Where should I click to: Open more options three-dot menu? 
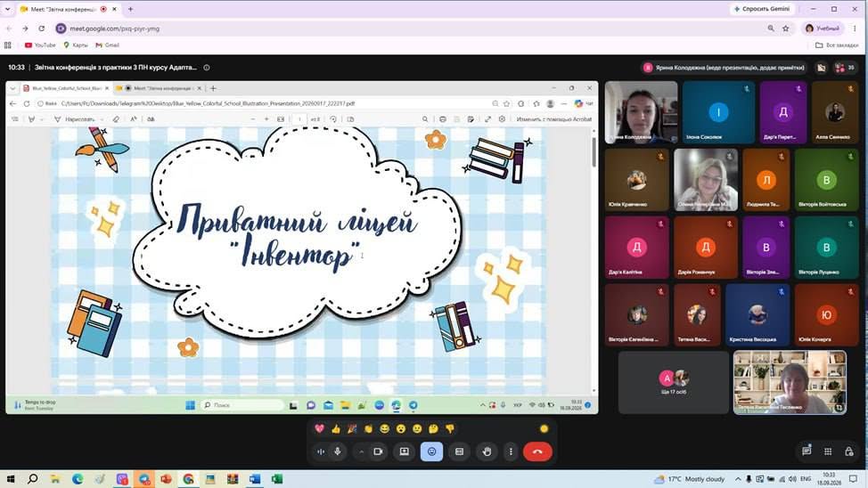tap(511, 451)
